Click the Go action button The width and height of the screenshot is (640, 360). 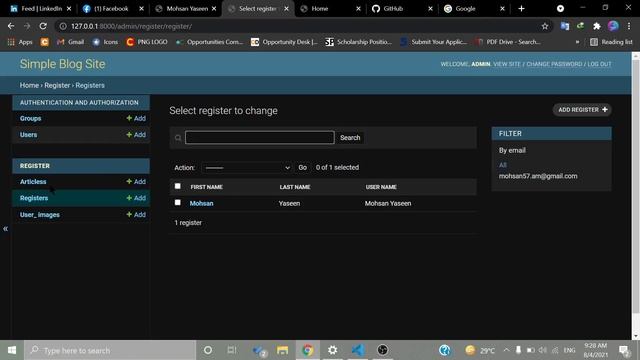(302, 167)
